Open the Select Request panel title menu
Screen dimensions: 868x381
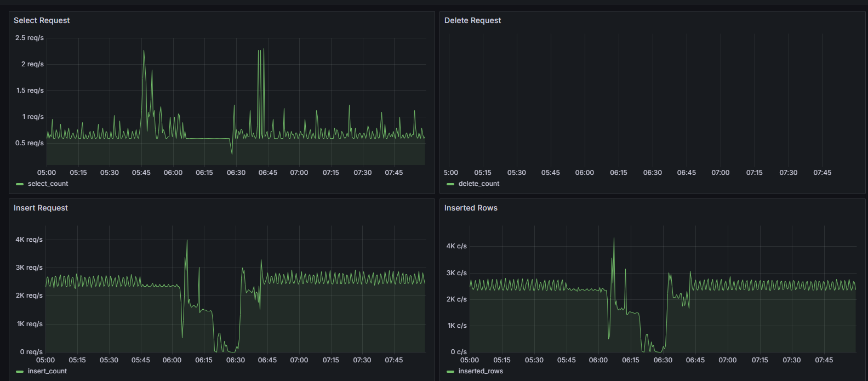42,20
